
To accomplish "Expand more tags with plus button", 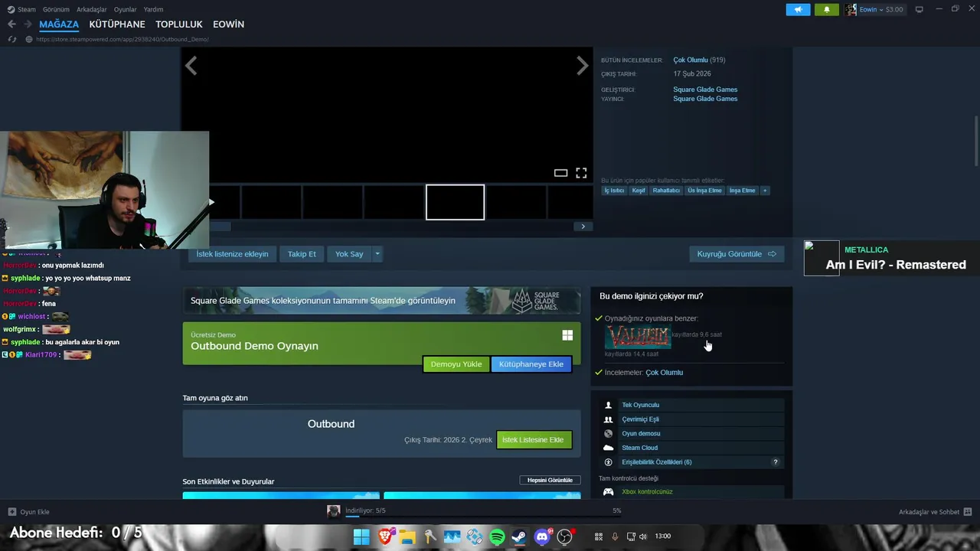I will (765, 191).
